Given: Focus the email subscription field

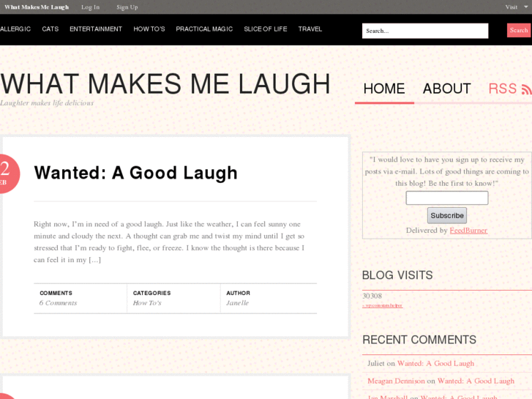Looking at the screenshot, I should coord(447,198).
